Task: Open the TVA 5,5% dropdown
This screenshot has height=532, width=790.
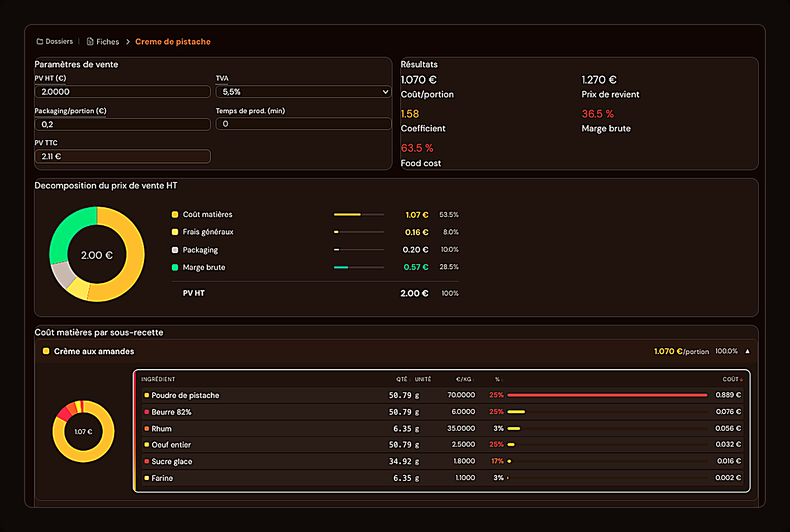Action: pos(303,92)
